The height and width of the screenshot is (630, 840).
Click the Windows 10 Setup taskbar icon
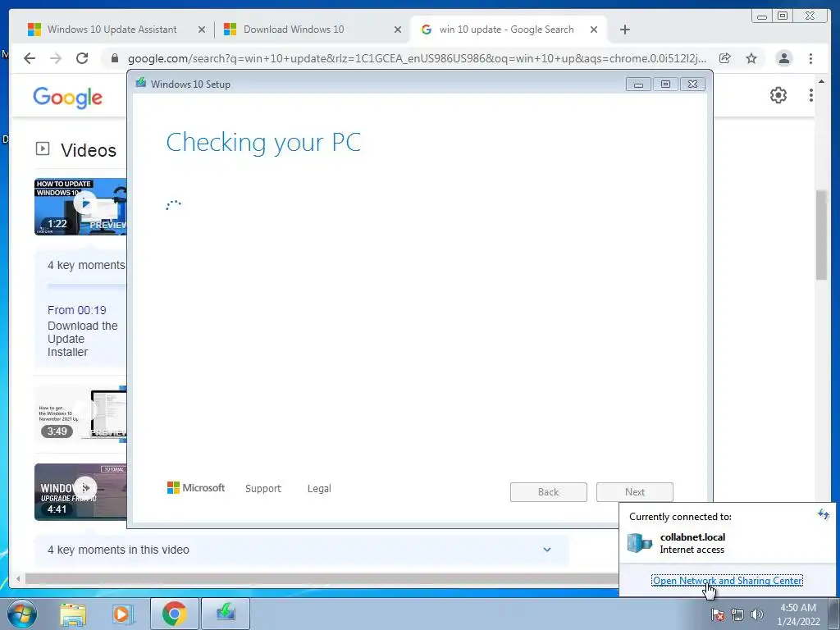click(226, 614)
